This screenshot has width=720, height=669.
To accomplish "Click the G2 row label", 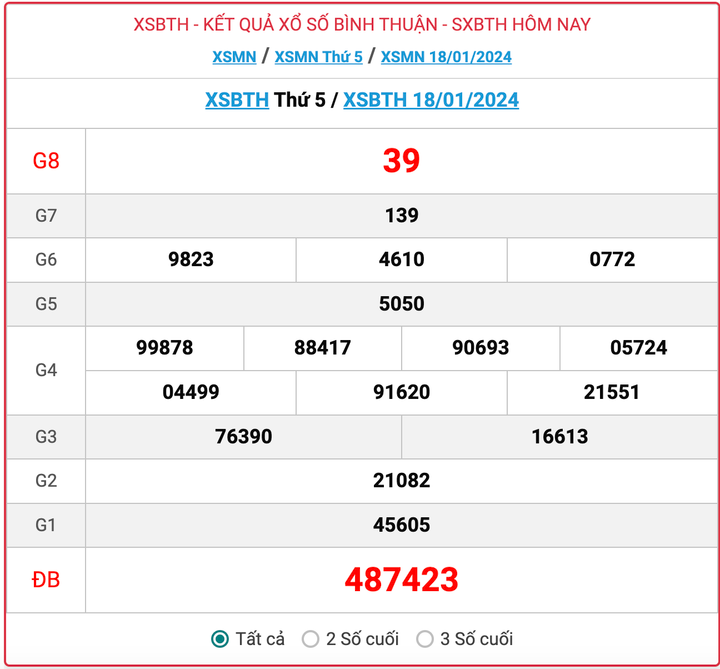I will (46, 480).
